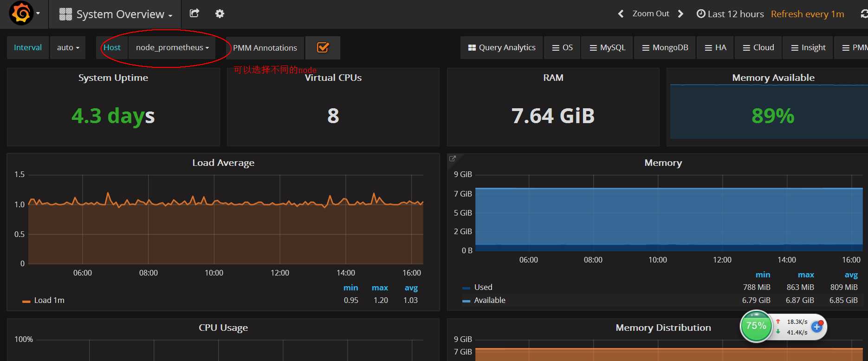Click the Memory Available panel title
The width and height of the screenshot is (868, 361).
pos(773,78)
